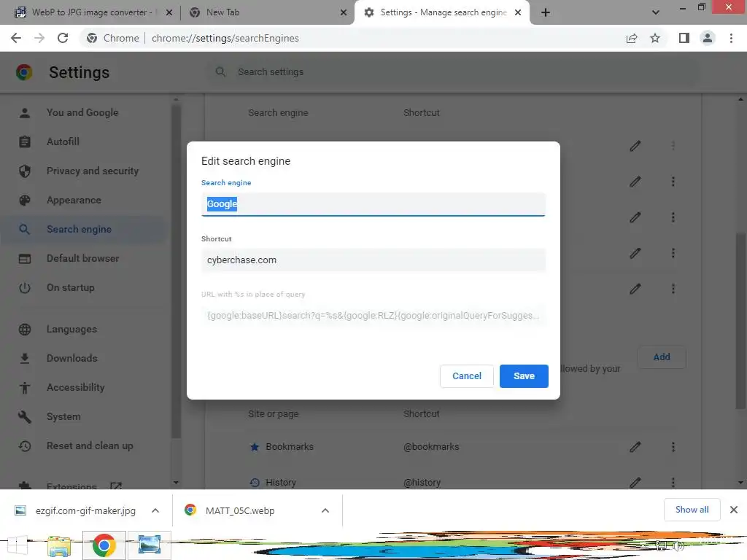Open the tab search dropdown chevron
The image size is (747, 560).
coord(656,12)
